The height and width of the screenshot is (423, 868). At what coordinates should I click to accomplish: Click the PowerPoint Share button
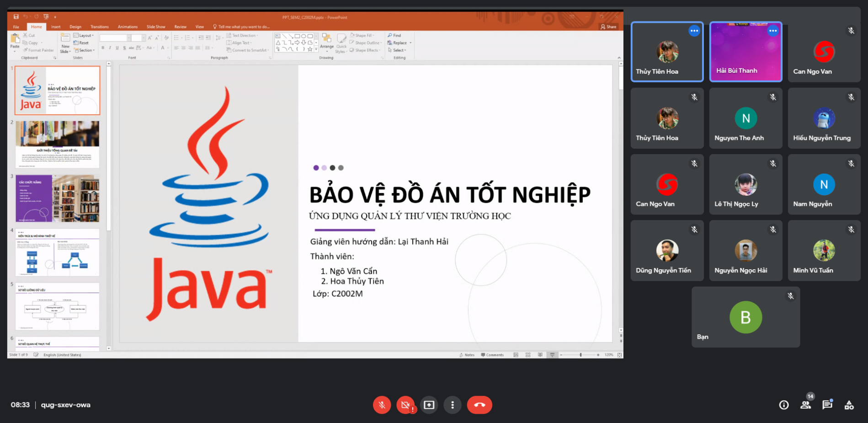tap(608, 27)
